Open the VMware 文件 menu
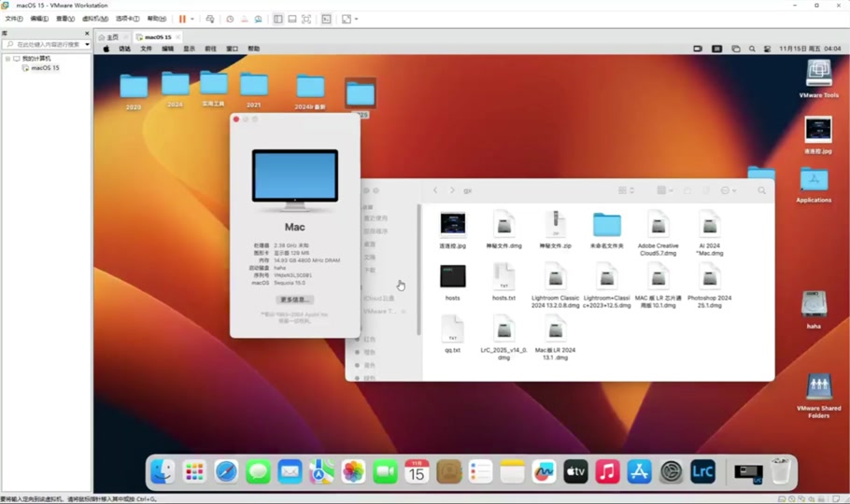Screen dimensions: 850x504 (x=14, y=19)
